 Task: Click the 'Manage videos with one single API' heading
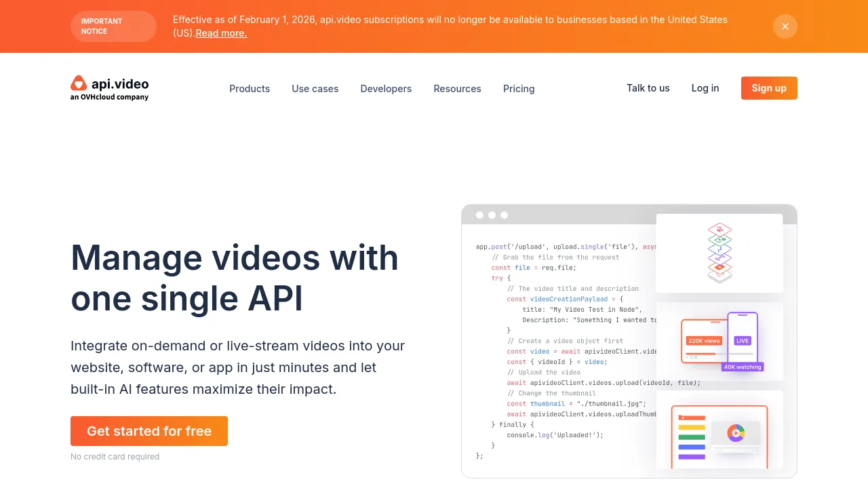235,278
